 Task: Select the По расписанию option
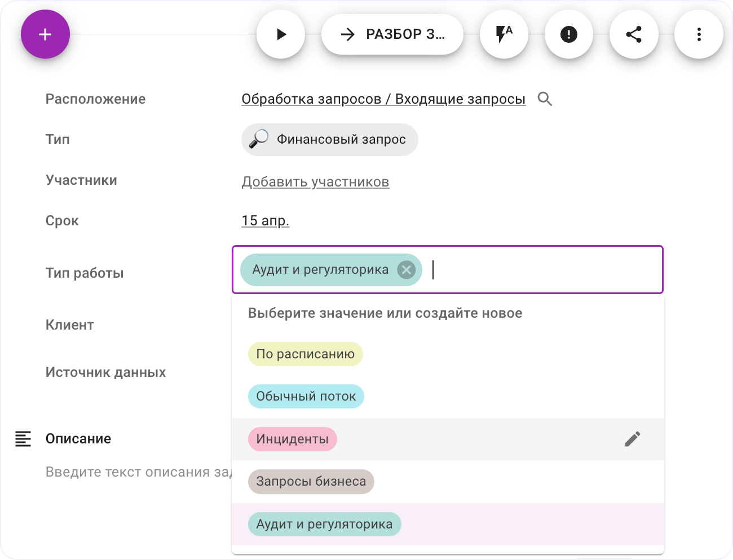[305, 354]
